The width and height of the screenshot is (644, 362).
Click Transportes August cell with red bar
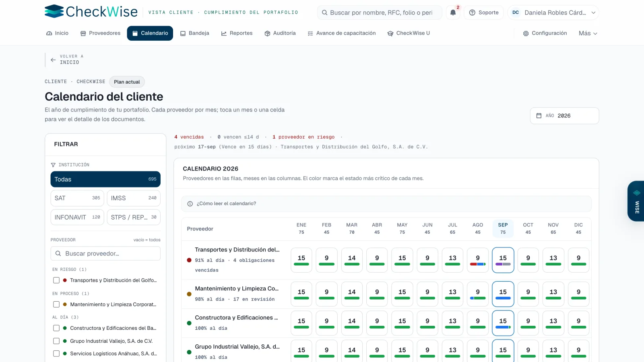click(478, 260)
